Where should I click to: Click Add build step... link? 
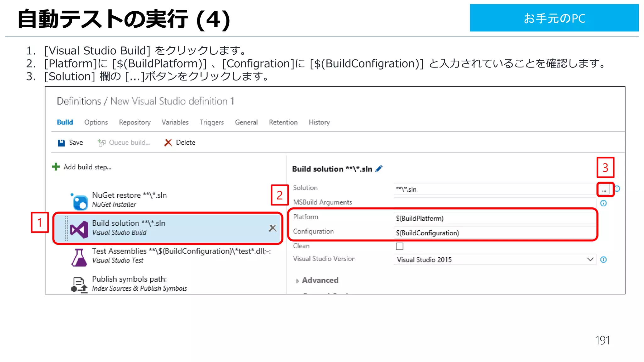pyautogui.click(x=87, y=167)
